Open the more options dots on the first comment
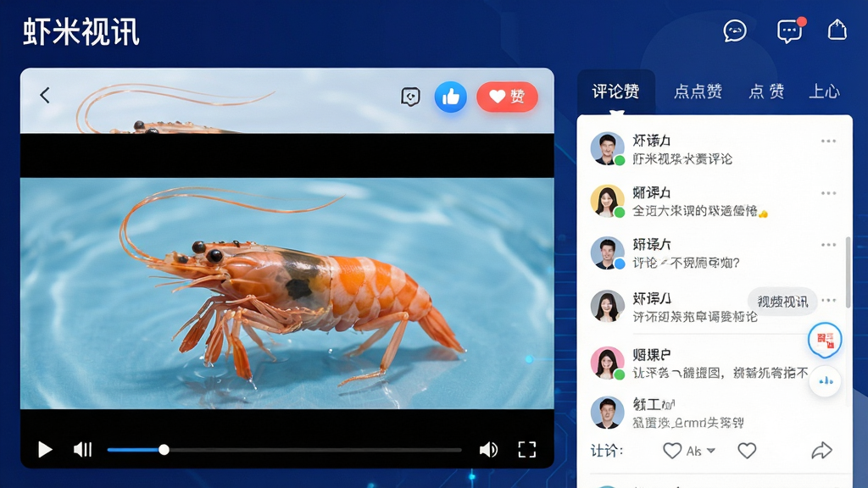The image size is (868, 488). click(828, 141)
